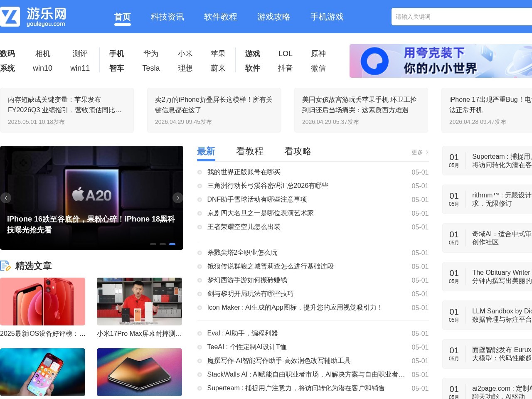Open 京剧四大名旦 article
The image size is (532, 399).
pyautogui.click(x=261, y=213)
